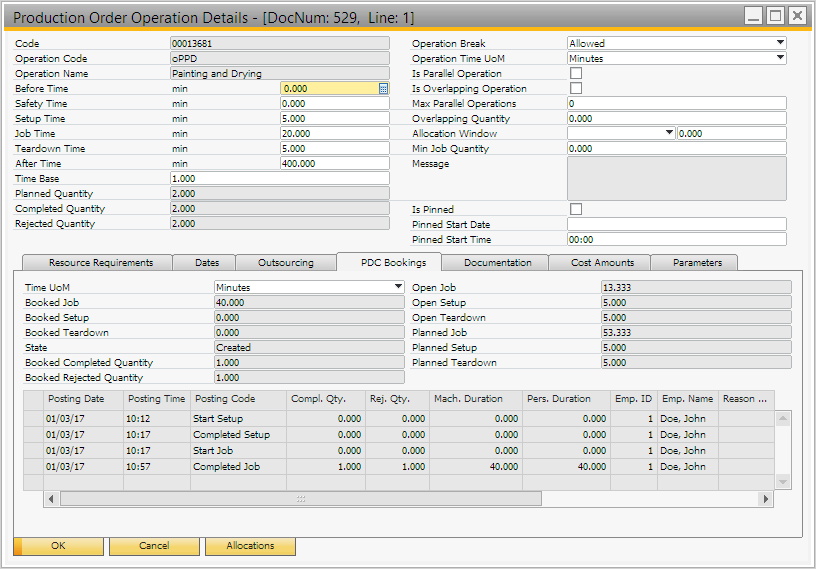Expand Operation Break dropdown
The height and width of the screenshot is (569, 816).
779,44
